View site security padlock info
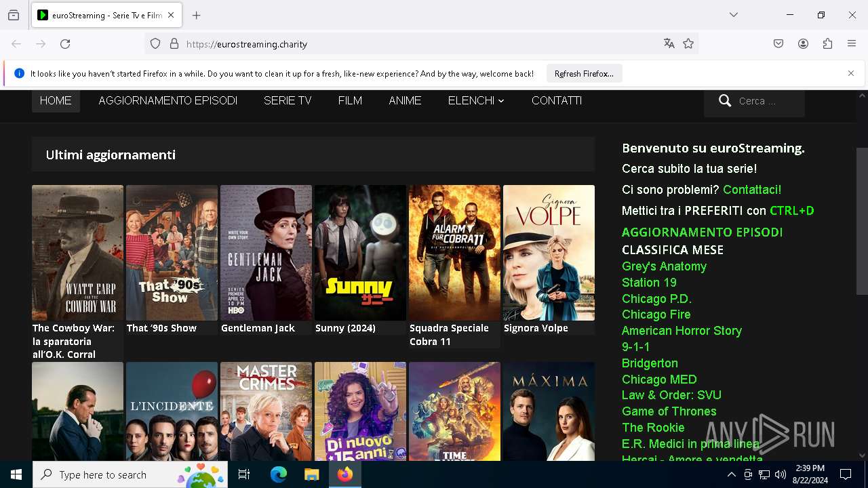The image size is (868, 488). coord(174,44)
